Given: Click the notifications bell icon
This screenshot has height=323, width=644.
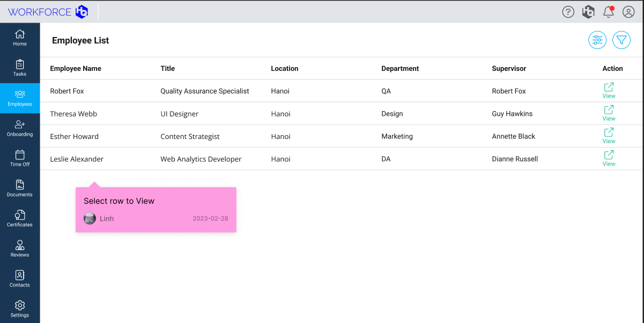Looking at the screenshot, I should point(608,12).
